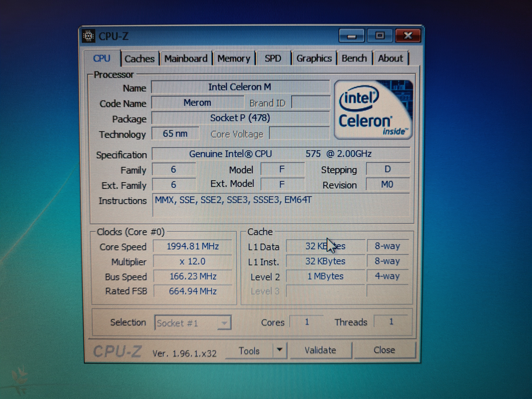
Task: Click the CPU-Z app icon in title bar
Action: point(89,36)
